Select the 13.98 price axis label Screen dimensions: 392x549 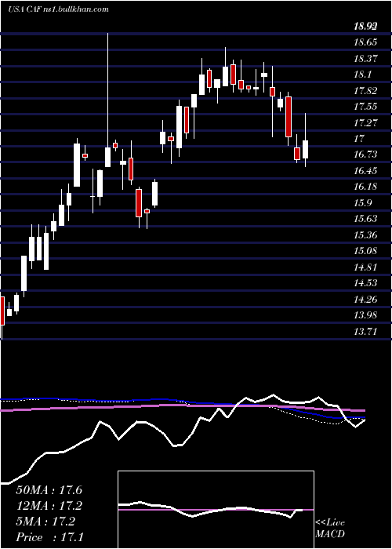(x=365, y=314)
